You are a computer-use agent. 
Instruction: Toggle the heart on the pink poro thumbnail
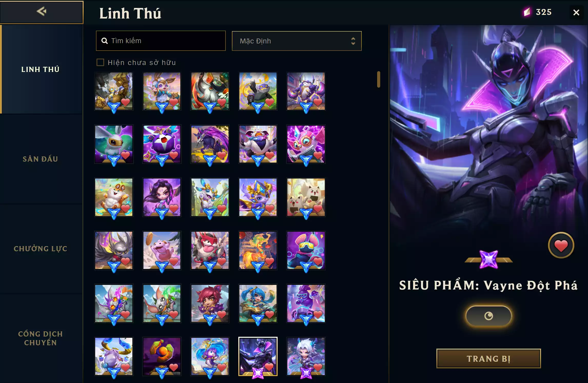tap(174, 261)
